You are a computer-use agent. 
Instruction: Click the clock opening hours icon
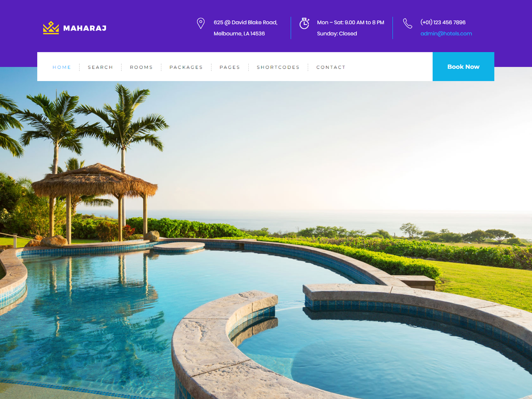304,23
